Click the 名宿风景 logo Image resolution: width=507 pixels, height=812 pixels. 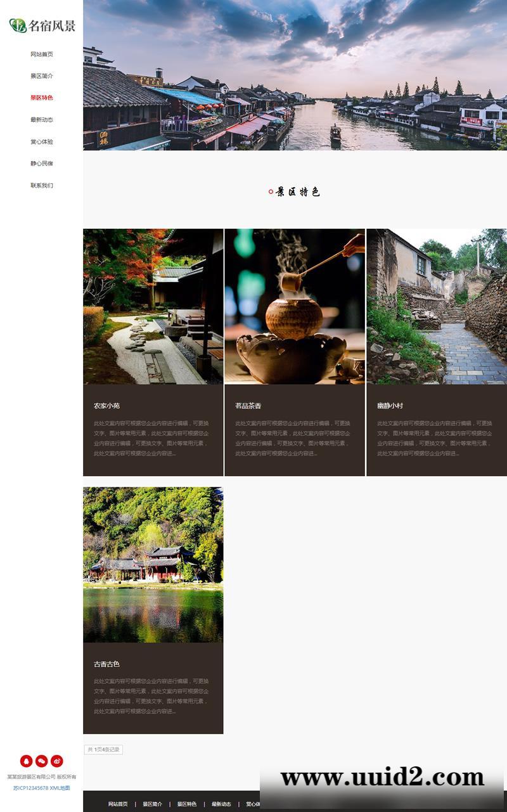coord(42,25)
